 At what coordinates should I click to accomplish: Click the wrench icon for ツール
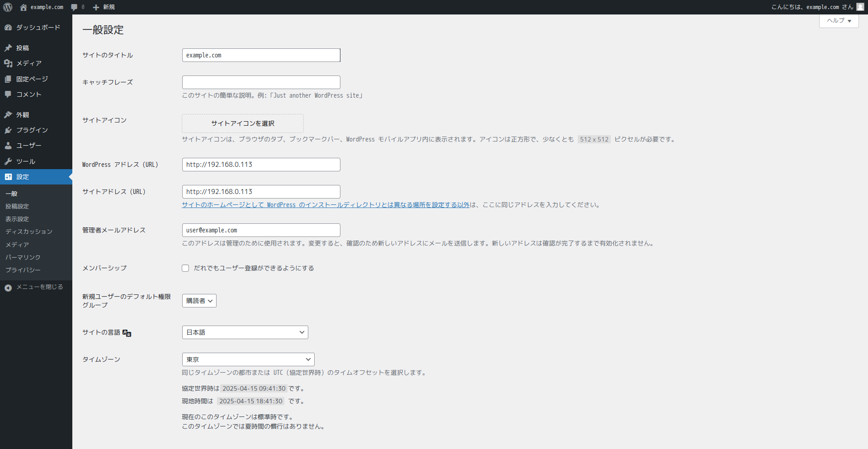[8, 161]
